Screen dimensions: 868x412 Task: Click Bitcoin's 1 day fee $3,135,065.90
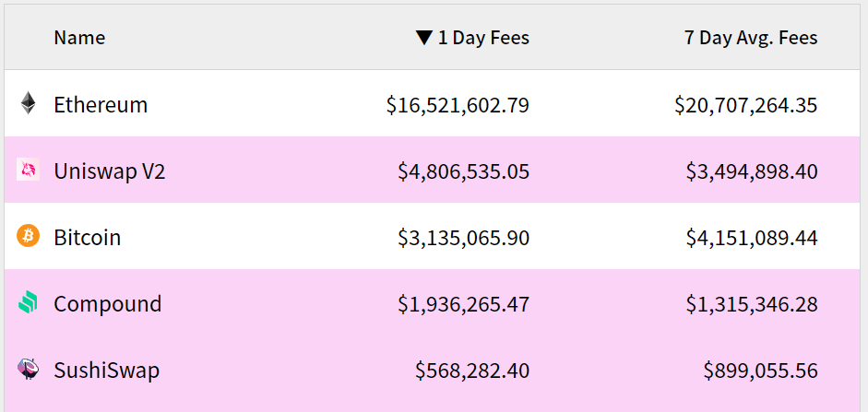pos(464,238)
